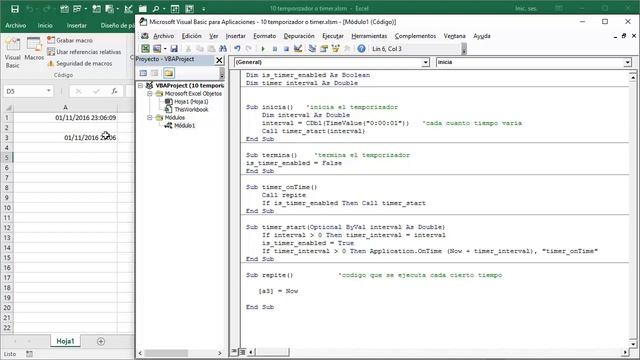Click the Insert Function fx icon

point(114,91)
